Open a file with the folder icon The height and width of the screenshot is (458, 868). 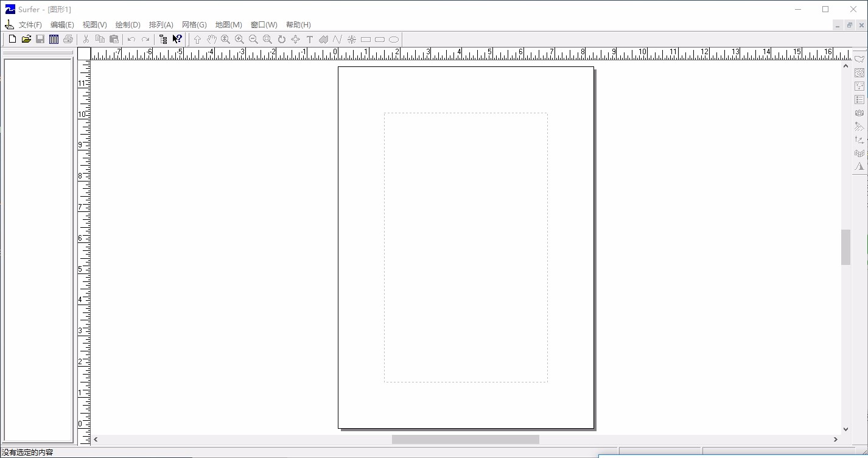tap(26, 39)
